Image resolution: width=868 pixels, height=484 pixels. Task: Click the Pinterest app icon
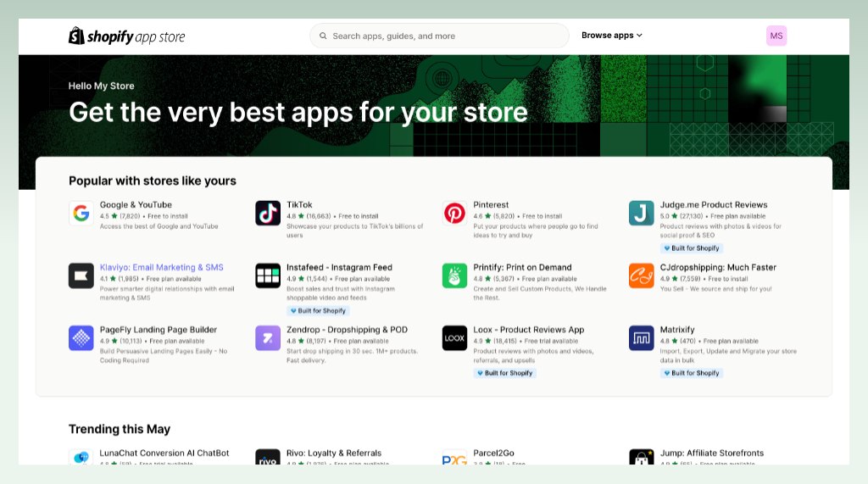(454, 214)
